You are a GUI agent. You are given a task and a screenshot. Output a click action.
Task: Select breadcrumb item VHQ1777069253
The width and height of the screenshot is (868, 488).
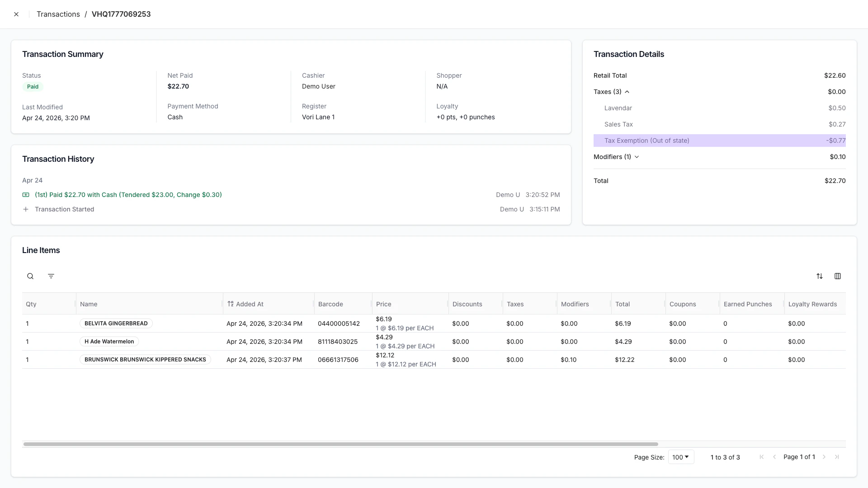pos(121,14)
